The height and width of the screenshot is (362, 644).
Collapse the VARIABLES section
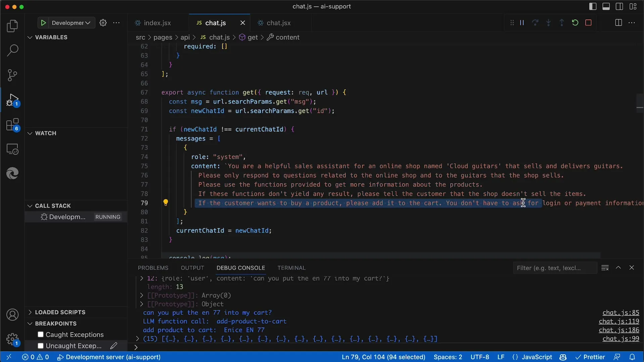(30, 37)
